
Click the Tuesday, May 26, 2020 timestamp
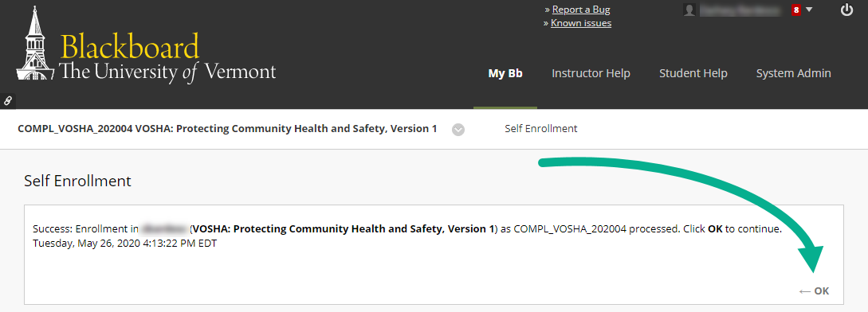tap(124, 244)
